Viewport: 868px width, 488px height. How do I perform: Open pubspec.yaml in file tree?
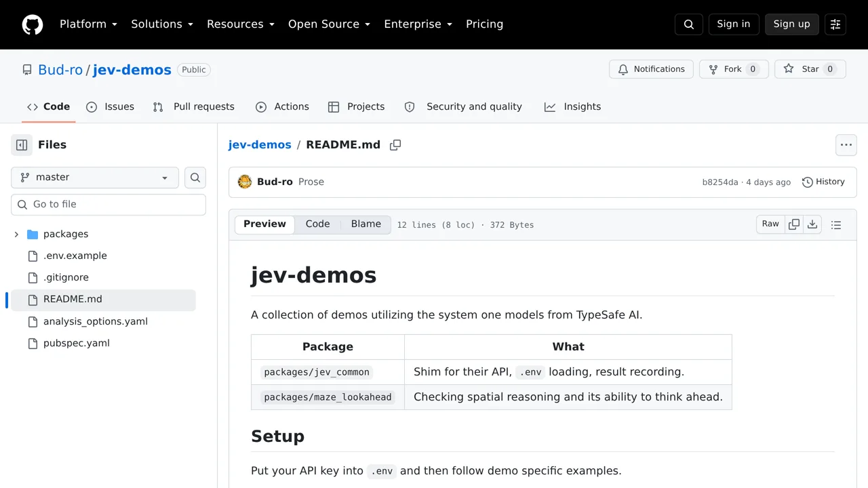(77, 343)
